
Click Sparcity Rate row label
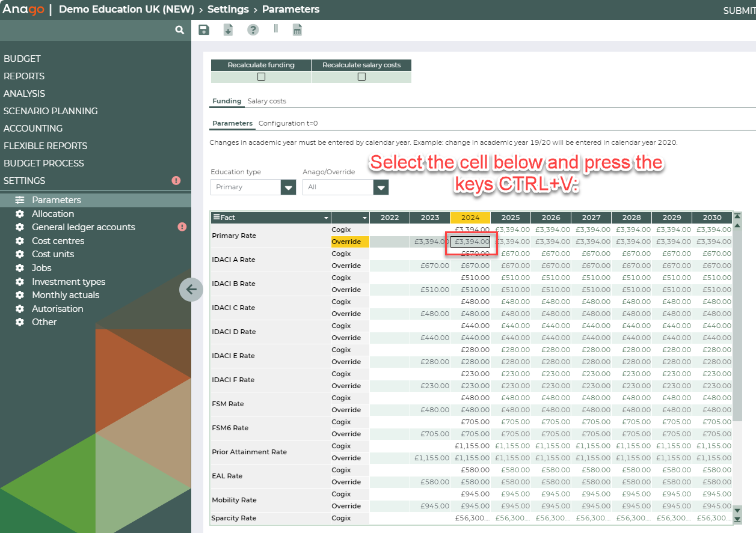pyautogui.click(x=233, y=518)
